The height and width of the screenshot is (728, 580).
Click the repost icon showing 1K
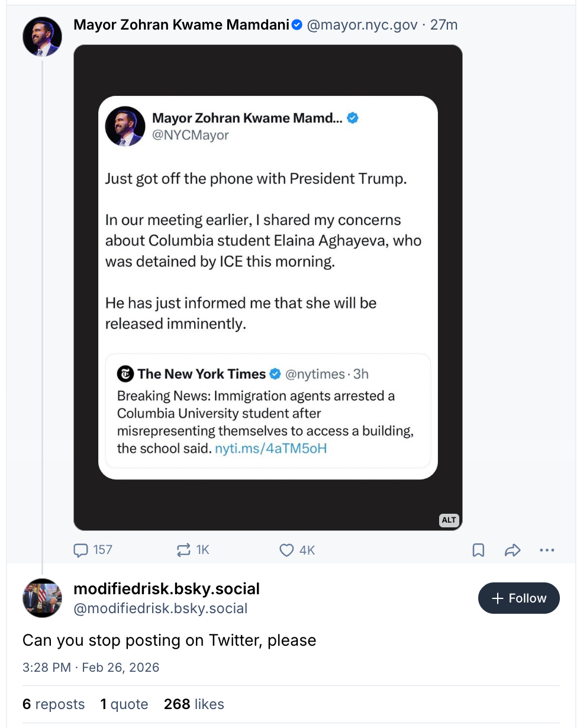[x=184, y=550]
